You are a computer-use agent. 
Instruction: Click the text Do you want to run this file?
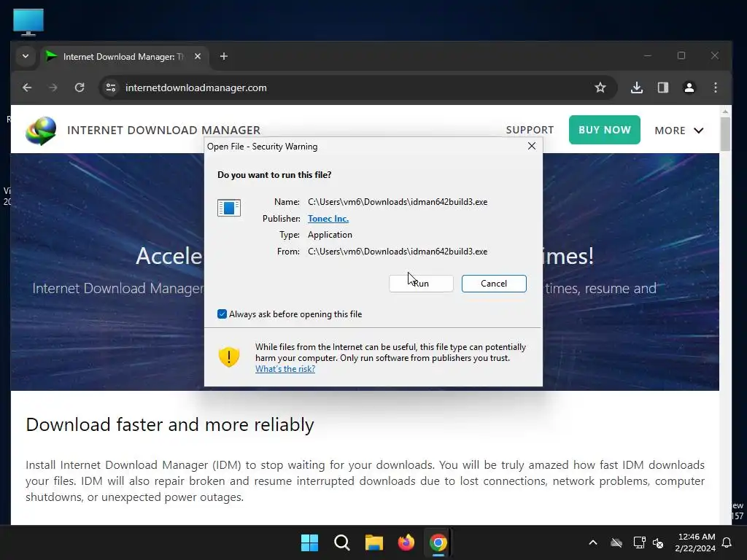coord(274,175)
